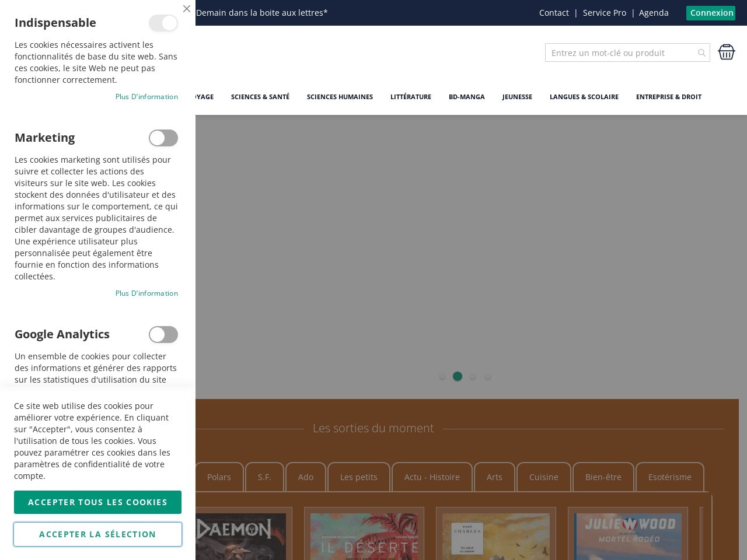This screenshot has width=747, height=560.
Task: Toggle the Indispensable cookies switch
Action: click(x=163, y=23)
